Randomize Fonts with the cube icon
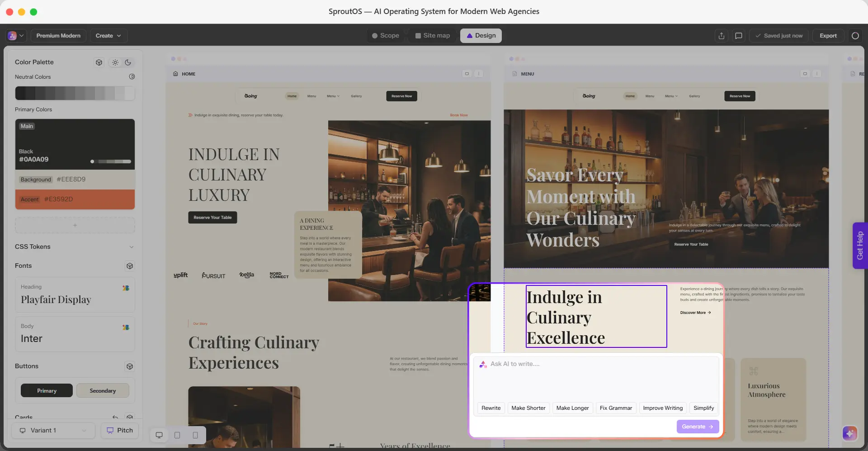 tap(130, 266)
